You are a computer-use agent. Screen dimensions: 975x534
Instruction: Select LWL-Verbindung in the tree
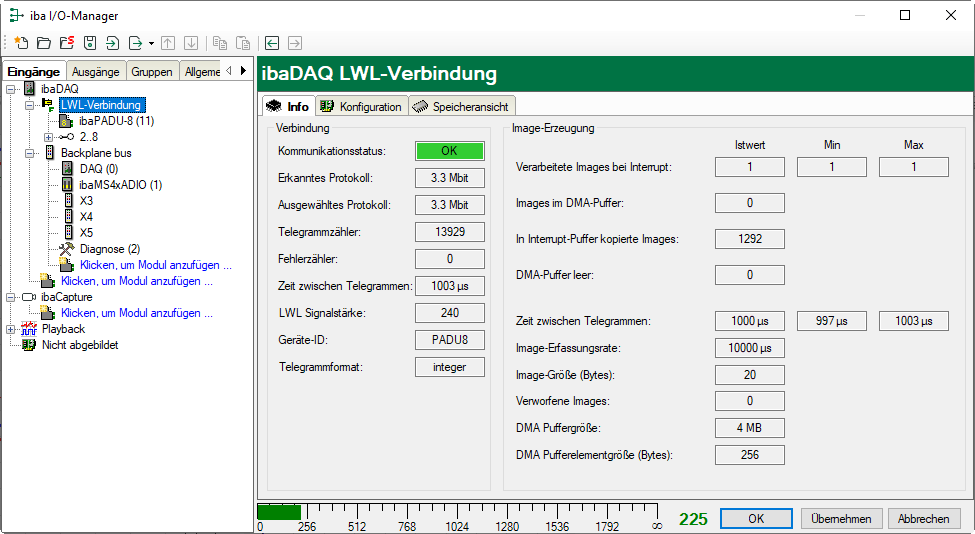102,104
